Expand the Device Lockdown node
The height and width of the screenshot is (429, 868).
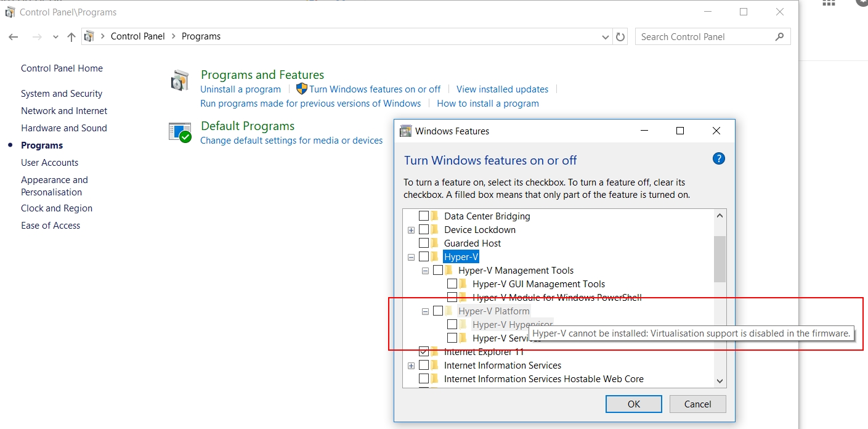(412, 230)
